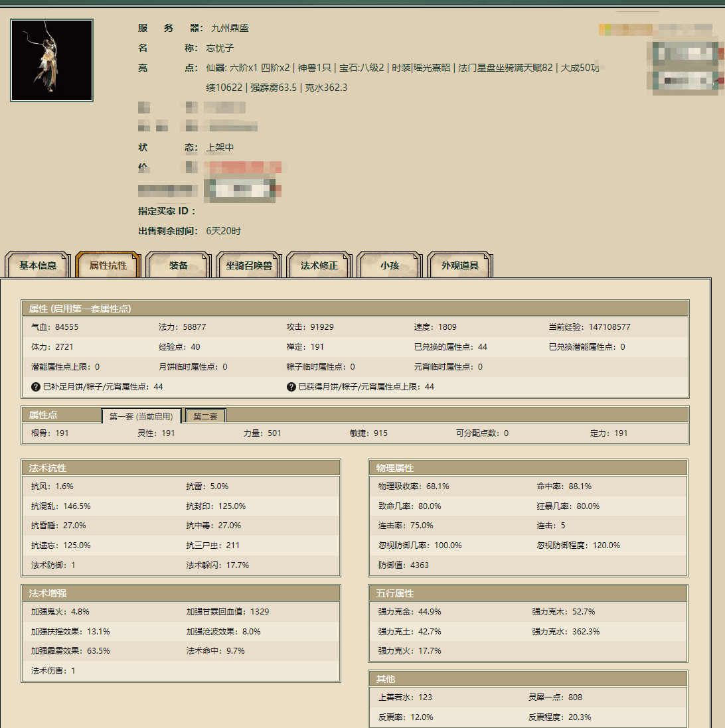This screenshot has width=725, height=728.
Task: Click the 五行属性 section header
Action: 528,593
